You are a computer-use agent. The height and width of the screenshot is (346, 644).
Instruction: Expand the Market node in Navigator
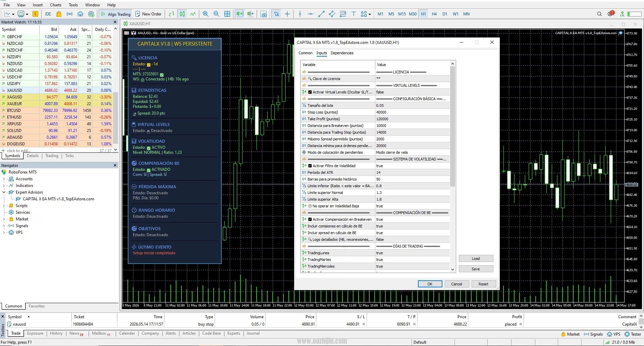pos(4,219)
